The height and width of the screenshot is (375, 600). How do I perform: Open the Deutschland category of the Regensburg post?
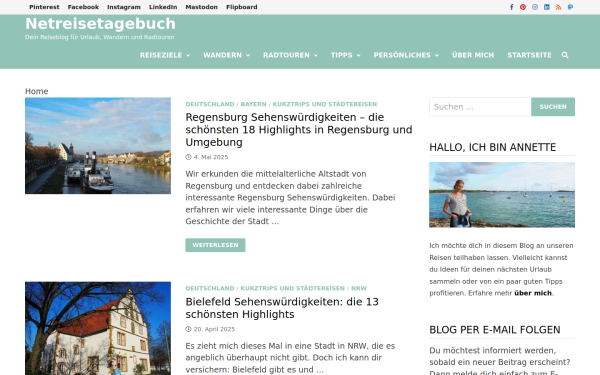coord(210,104)
